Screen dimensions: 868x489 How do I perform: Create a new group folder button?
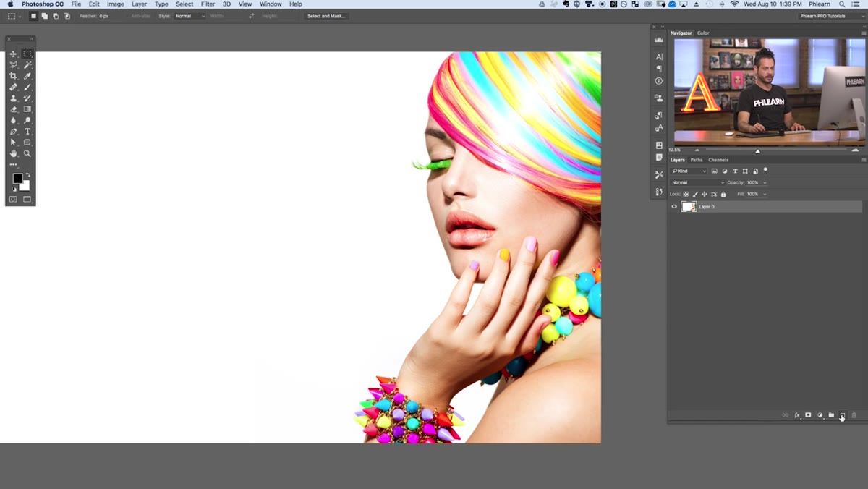tap(831, 415)
